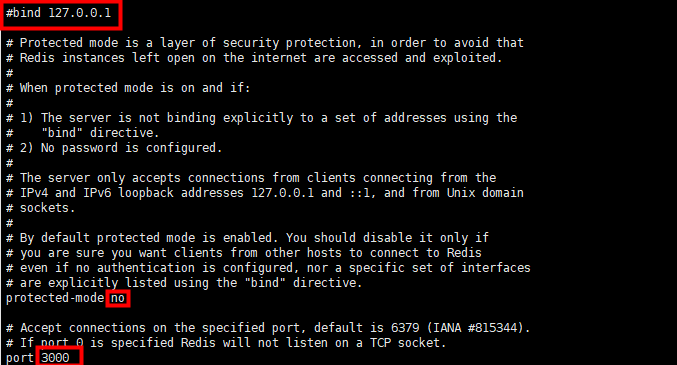Click the port value 3000
Screen dimensions: 677x365
click(x=55, y=358)
